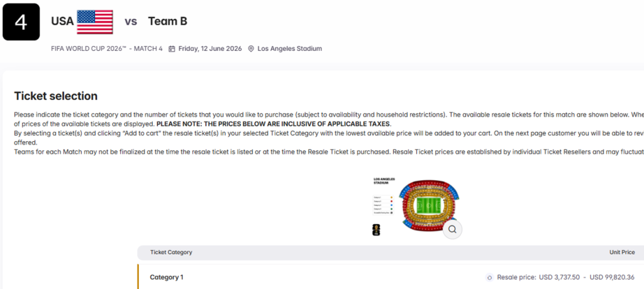644x289 pixels.
Task: Click the FIFA World Cup 2026 Match 4 label
Action: [x=107, y=48]
